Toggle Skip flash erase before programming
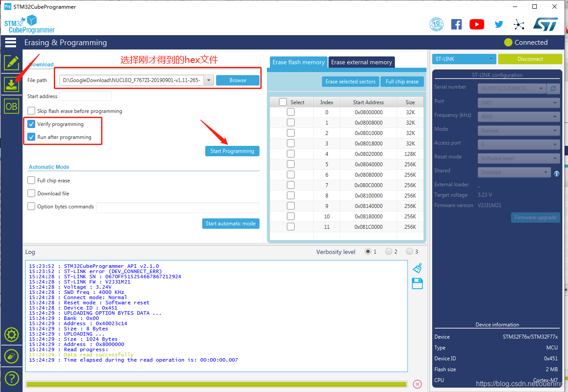 click(31, 111)
